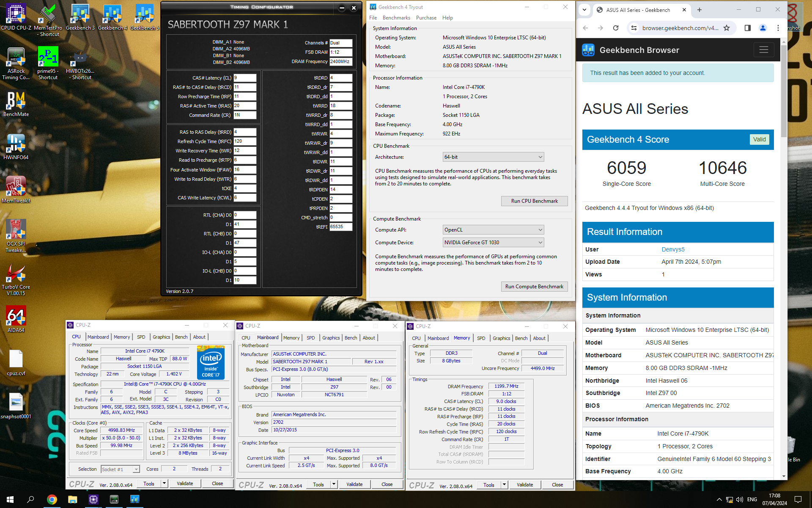Edit the CAS# Latency (CL) field

click(245, 78)
